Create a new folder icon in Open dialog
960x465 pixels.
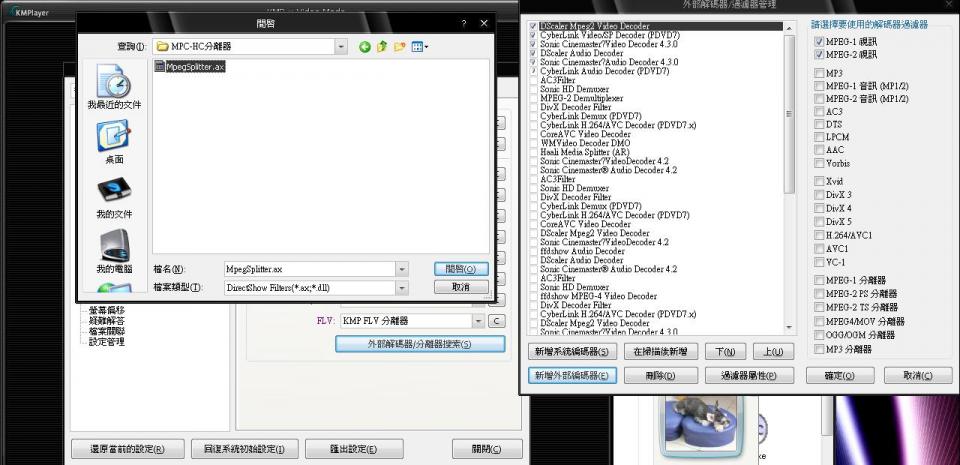point(400,46)
